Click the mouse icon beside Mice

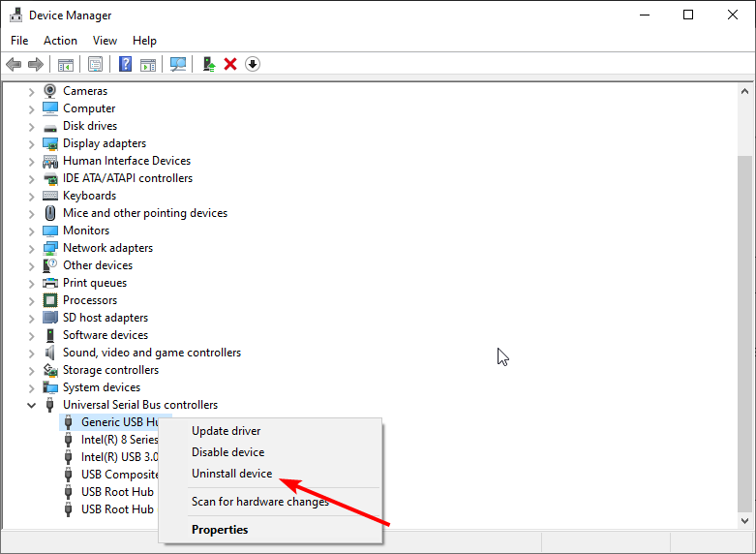coord(50,213)
